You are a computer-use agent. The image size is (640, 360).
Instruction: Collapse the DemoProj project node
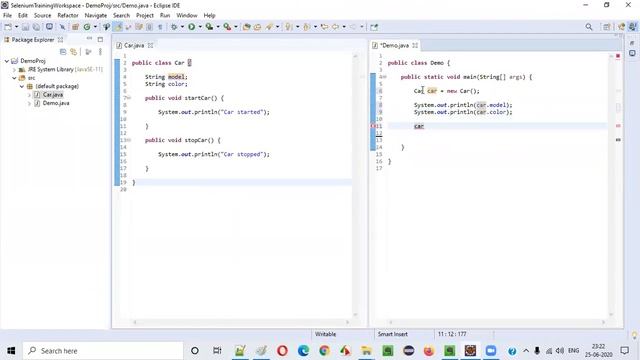(7, 61)
